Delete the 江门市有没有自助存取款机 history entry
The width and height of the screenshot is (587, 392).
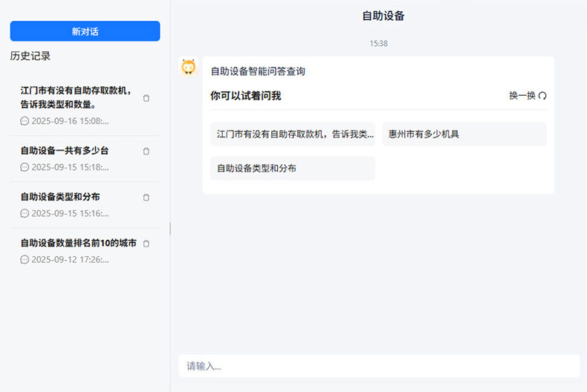(146, 98)
